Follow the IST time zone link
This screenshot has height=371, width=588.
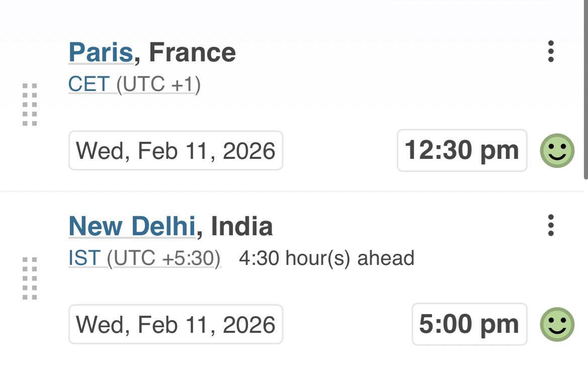click(85, 258)
